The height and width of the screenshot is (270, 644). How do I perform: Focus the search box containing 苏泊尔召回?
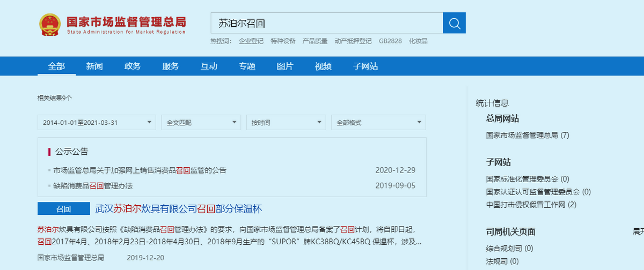tap(327, 23)
